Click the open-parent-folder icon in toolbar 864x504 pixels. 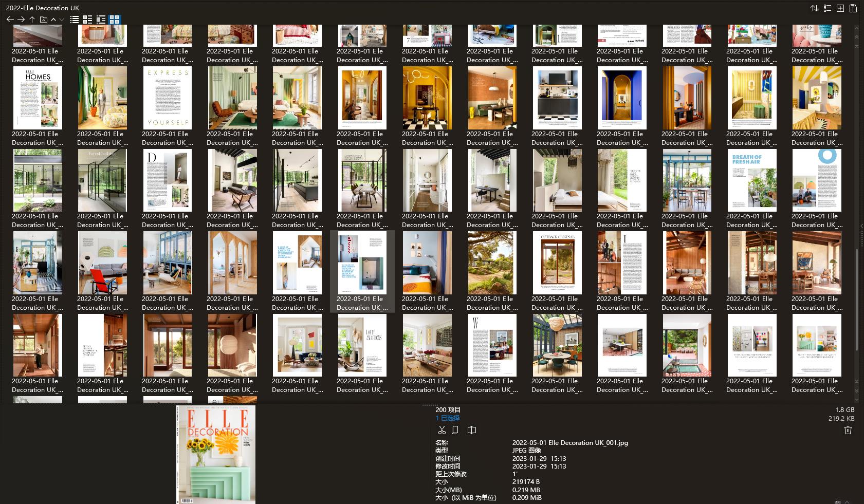(x=43, y=20)
